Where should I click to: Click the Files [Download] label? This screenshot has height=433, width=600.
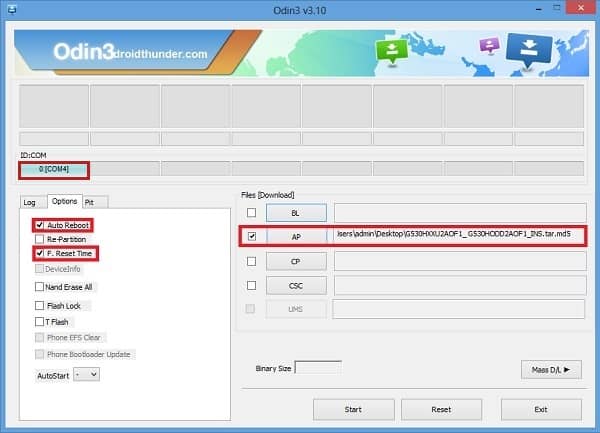[268, 195]
